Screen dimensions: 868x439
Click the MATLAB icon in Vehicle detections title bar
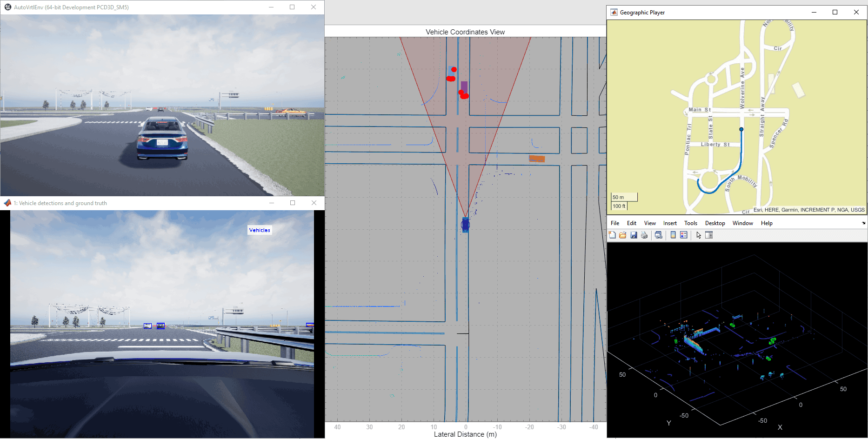coord(7,203)
